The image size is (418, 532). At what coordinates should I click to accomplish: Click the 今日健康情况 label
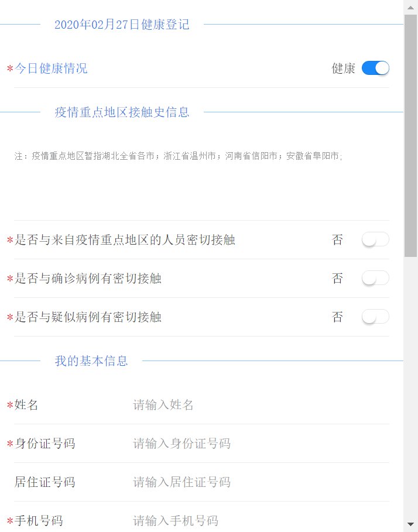[51, 68]
